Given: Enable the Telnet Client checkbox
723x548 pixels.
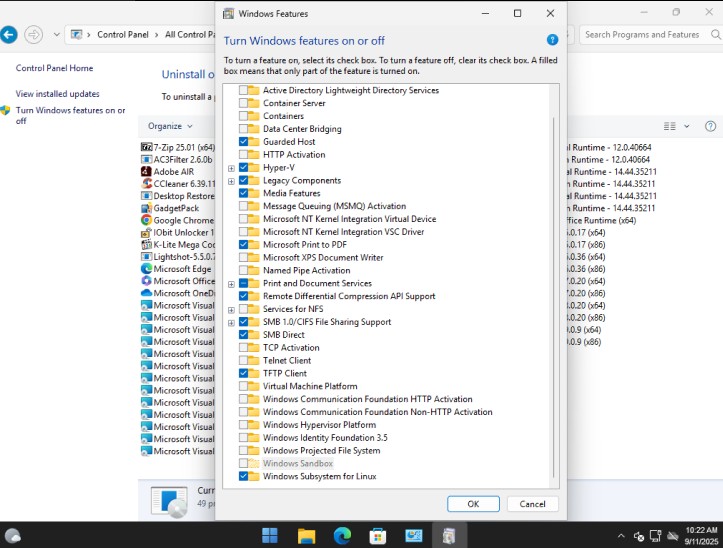Looking at the screenshot, I should (x=243, y=360).
